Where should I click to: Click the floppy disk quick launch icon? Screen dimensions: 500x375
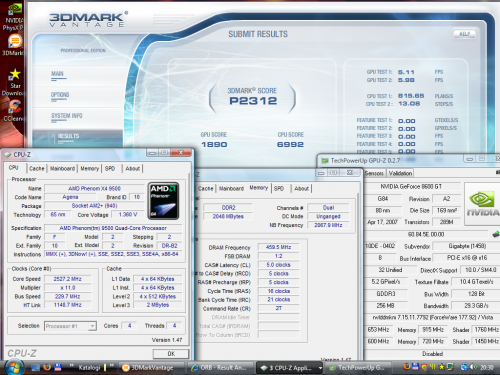point(58,367)
